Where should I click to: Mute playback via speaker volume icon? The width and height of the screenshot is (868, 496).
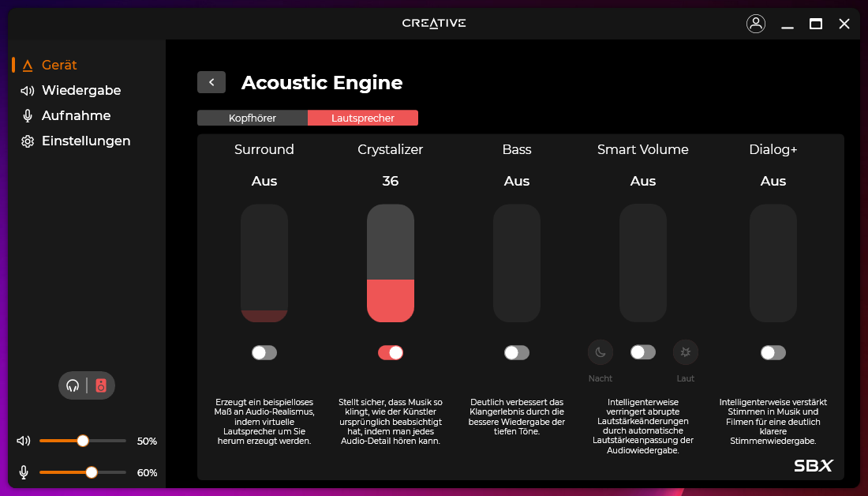24,441
